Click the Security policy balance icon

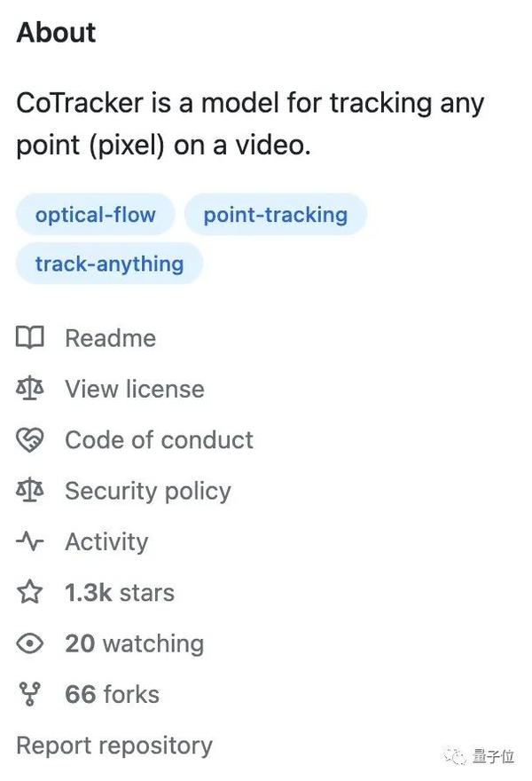click(29, 491)
